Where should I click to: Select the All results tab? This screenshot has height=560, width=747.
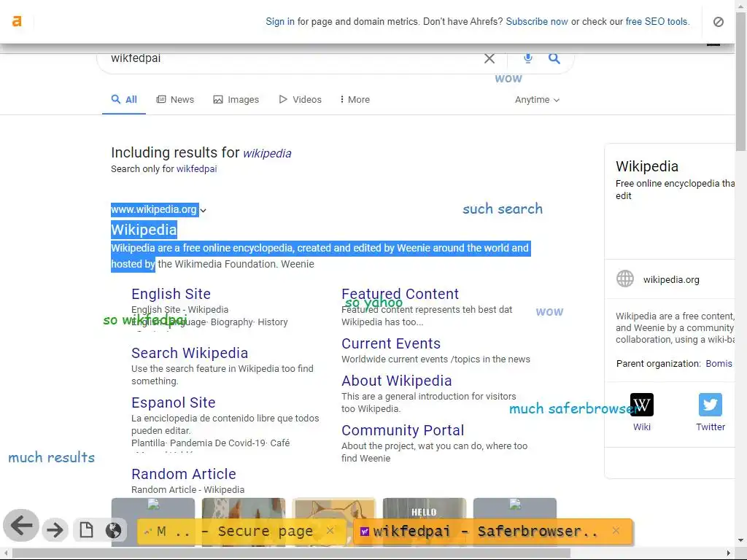point(124,99)
